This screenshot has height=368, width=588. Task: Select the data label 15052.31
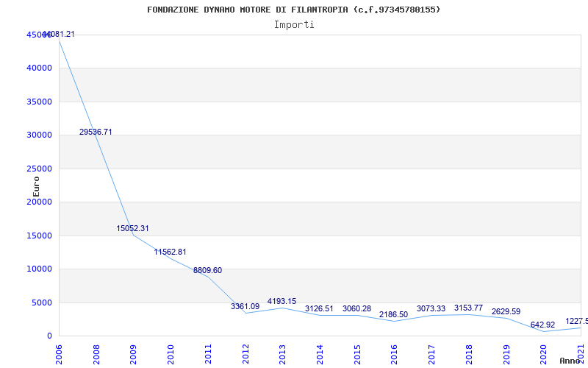[132, 228]
